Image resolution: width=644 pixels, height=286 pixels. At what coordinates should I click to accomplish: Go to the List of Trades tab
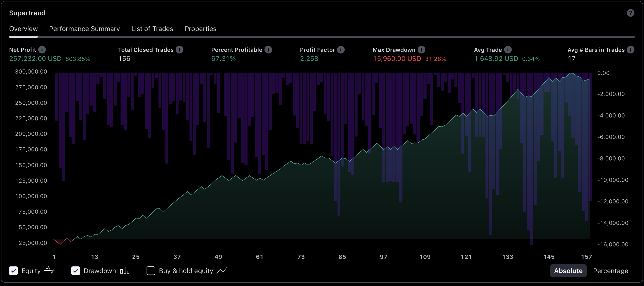click(152, 29)
